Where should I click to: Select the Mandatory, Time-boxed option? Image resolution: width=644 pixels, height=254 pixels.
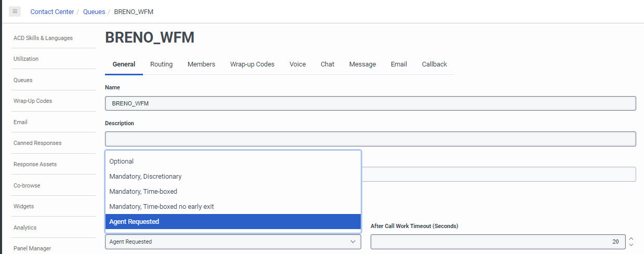tap(143, 192)
